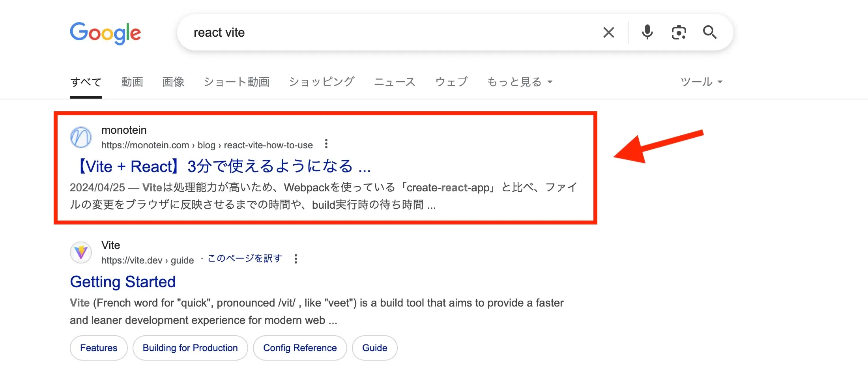
Task: Open Google Lens image search icon
Action: [679, 32]
